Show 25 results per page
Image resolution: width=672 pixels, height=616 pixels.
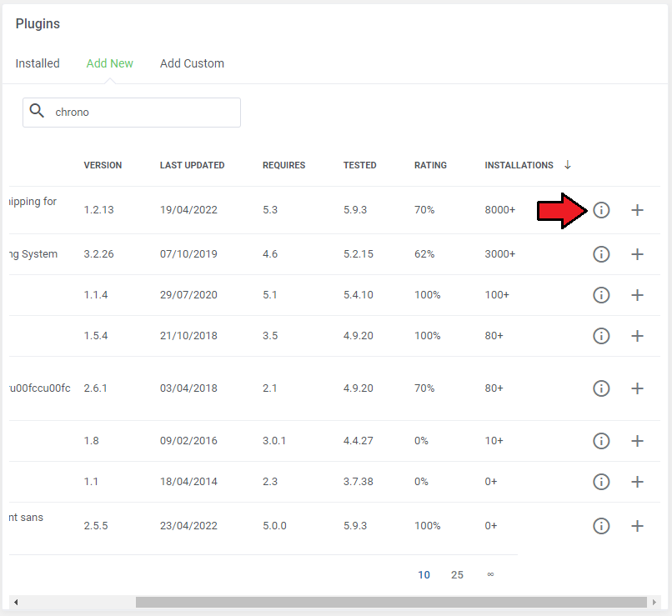[457, 575]
